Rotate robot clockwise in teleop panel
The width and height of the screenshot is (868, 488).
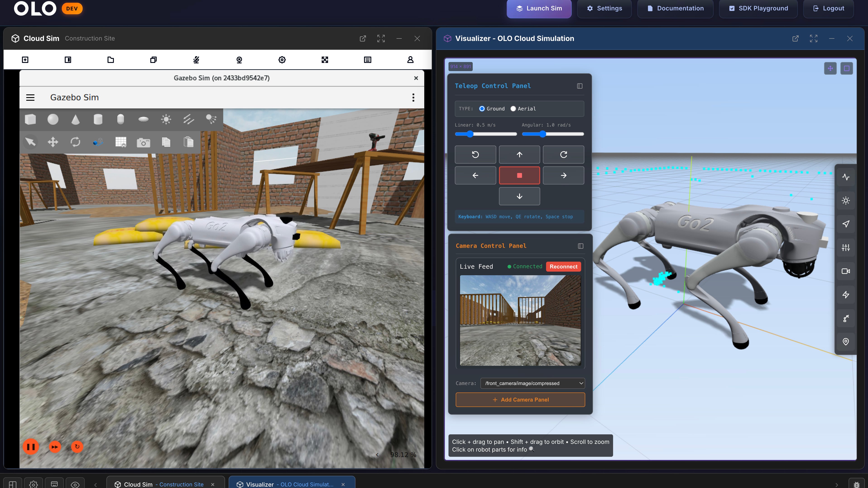tap(563, 155)
